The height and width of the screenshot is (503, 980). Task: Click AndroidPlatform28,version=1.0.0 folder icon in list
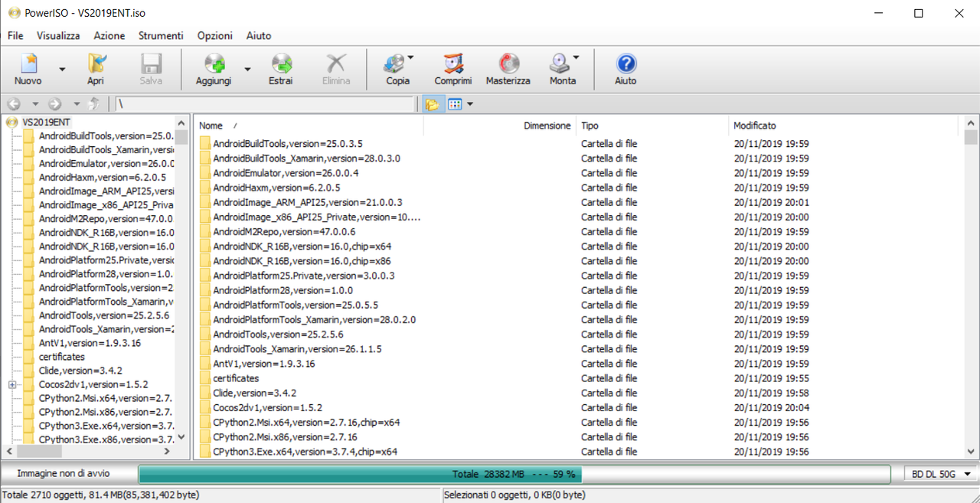point(205,290)
